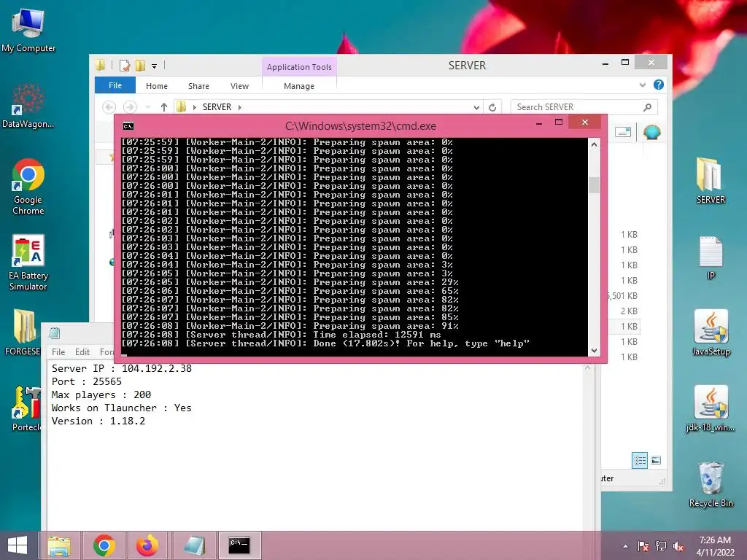Click the Windows Start button
This screenshot has width=747, height=560.
[18, 545]
